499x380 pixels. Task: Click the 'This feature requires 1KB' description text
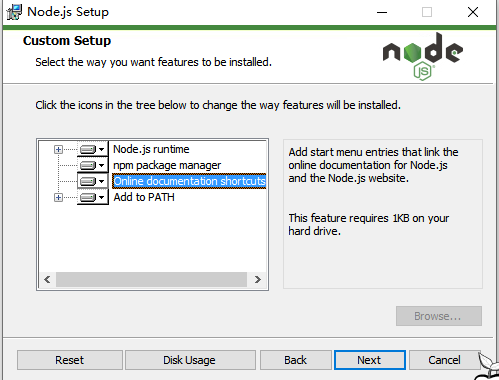tap(369, 224)
